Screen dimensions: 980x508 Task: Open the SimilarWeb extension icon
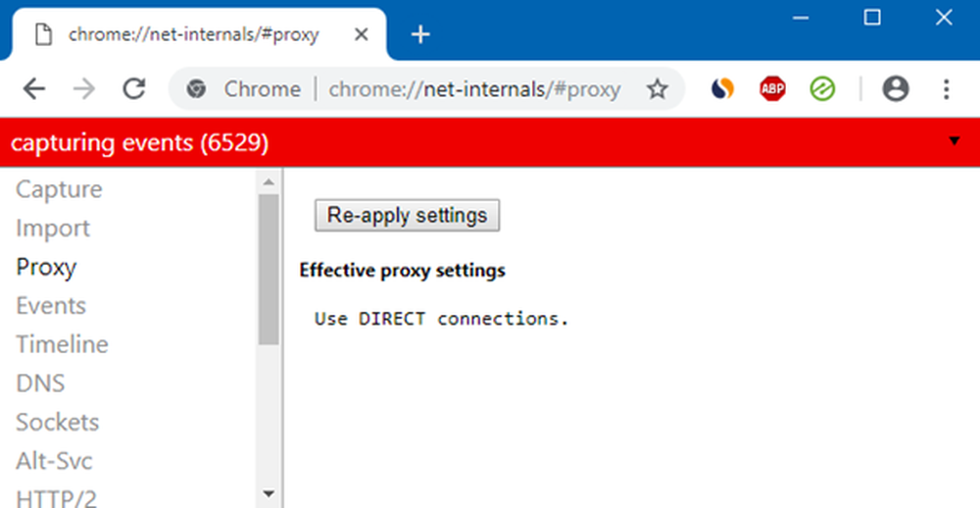(722, 89)
